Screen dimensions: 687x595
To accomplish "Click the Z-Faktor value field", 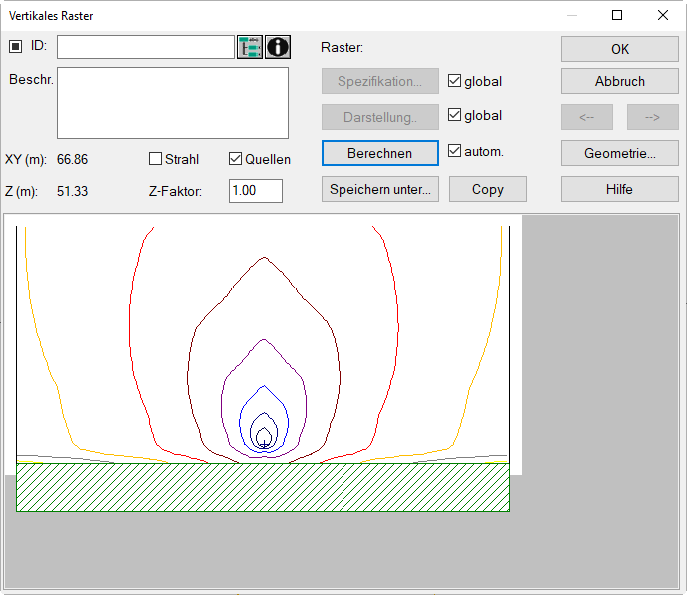I will coord(256,191).
